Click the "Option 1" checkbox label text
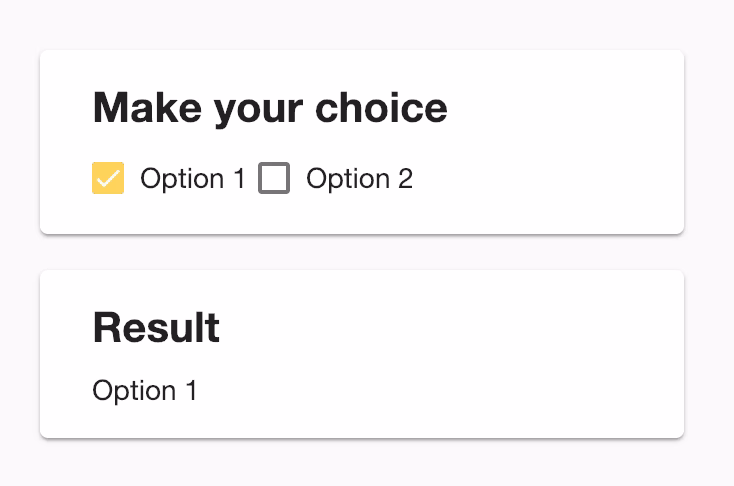Screen dimensions: 734x486 point(192,179)
